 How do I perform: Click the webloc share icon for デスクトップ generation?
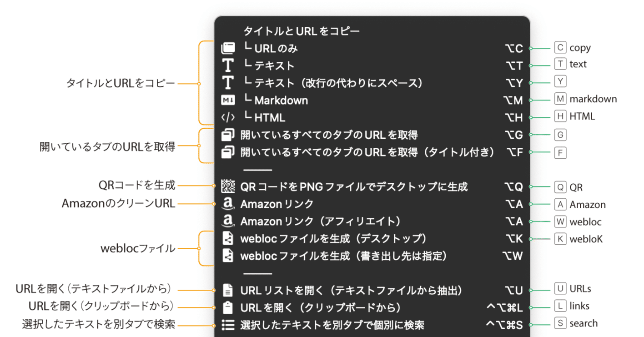[228, 238]
